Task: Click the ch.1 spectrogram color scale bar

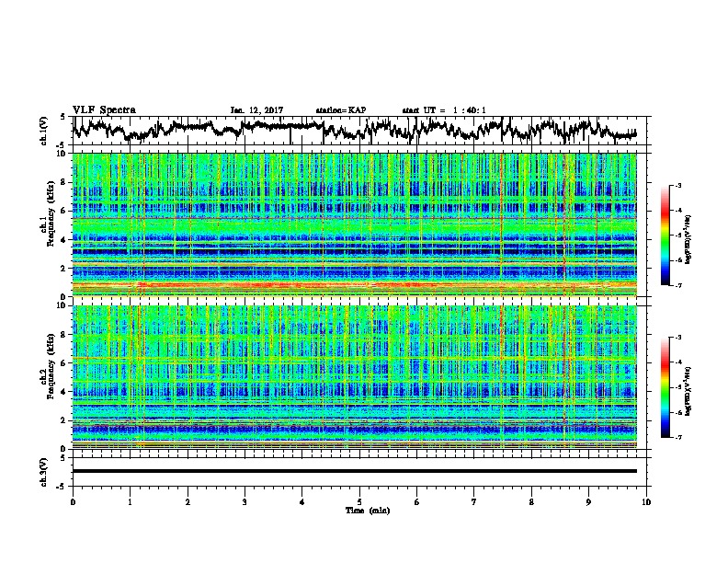Action: pos(665,236)
